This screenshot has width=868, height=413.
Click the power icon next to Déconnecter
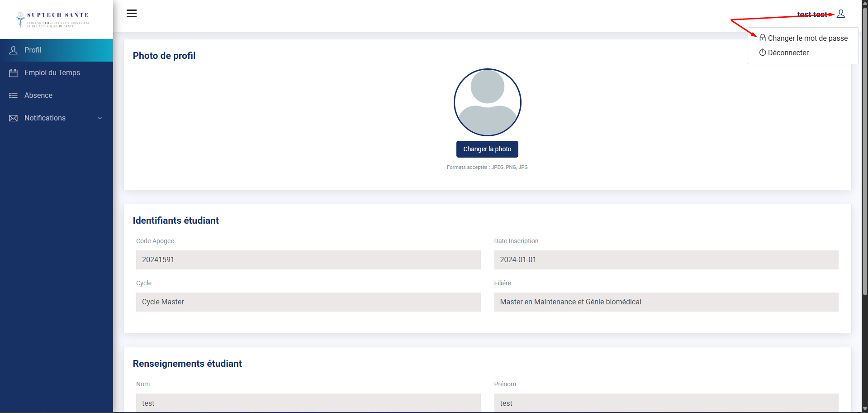pyautogui.click(x=763, y=53)
